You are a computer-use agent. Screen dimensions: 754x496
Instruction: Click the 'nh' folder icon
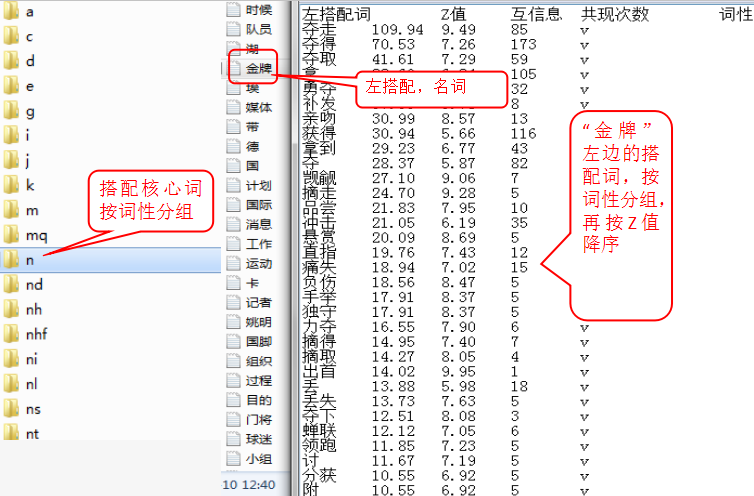pyautogui.click(x=11, y=309)
